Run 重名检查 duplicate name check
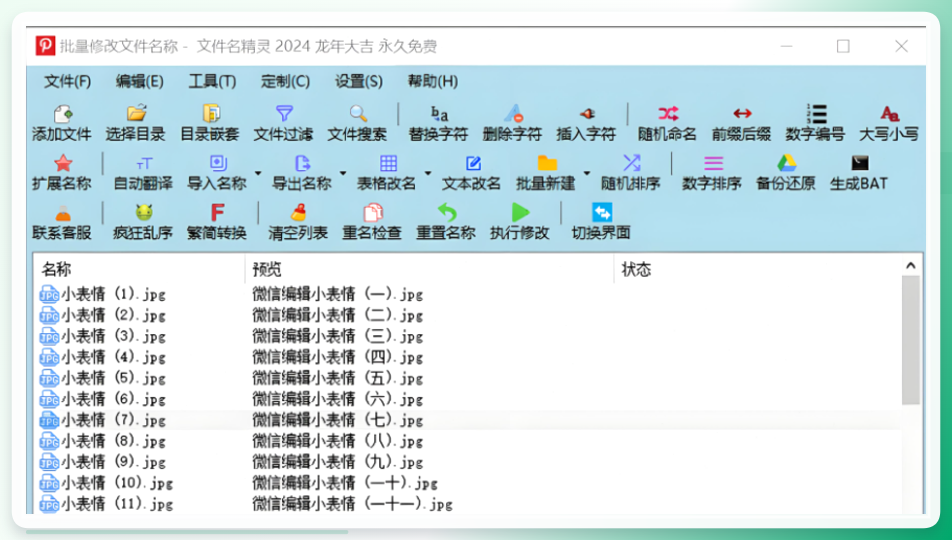This screenshot has height=540, width=952. [x=372, y=222]
